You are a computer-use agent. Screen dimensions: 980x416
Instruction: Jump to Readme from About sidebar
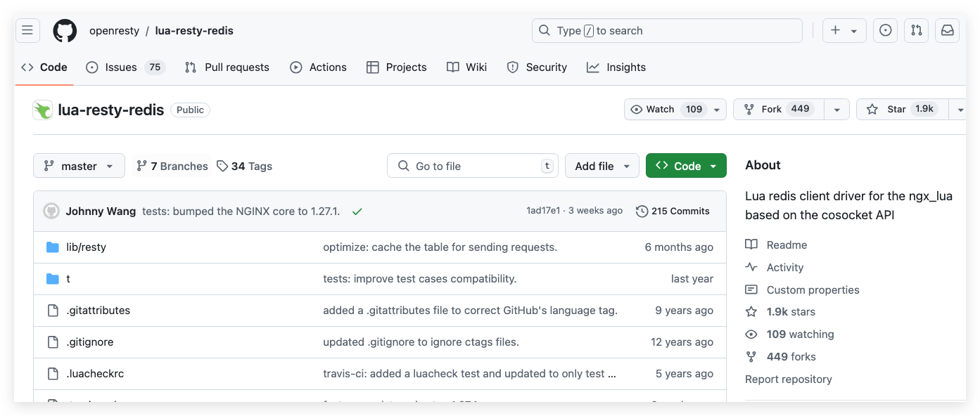point(776,245)
